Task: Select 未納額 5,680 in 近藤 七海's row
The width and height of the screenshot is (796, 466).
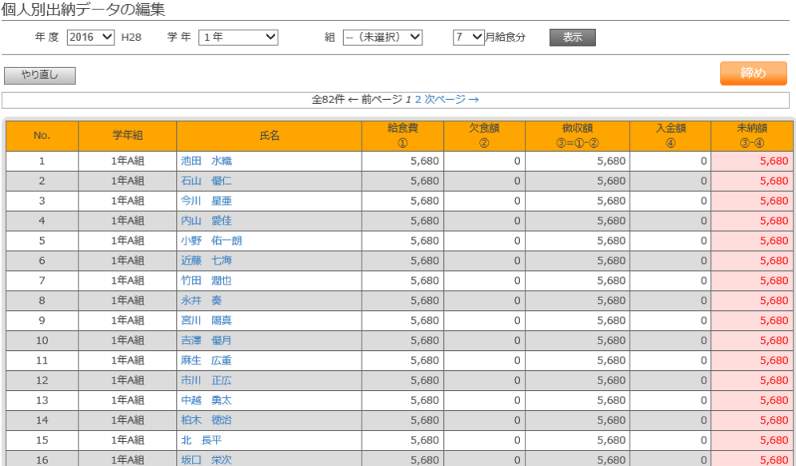Action: (x=752, y=260)
